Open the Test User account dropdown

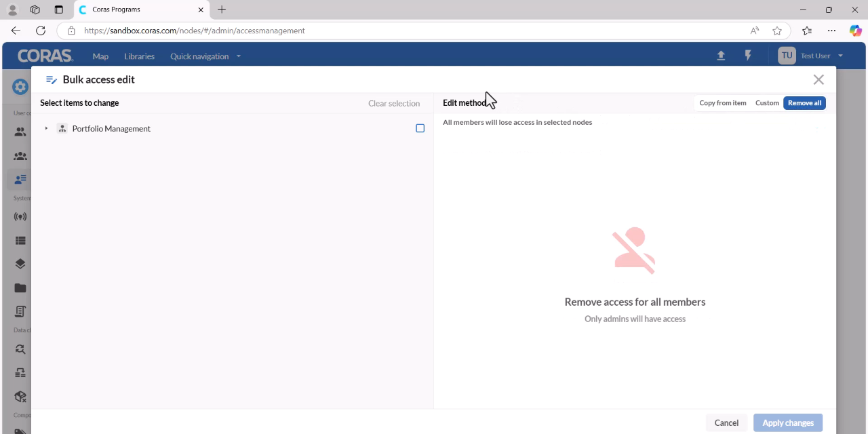822,56
